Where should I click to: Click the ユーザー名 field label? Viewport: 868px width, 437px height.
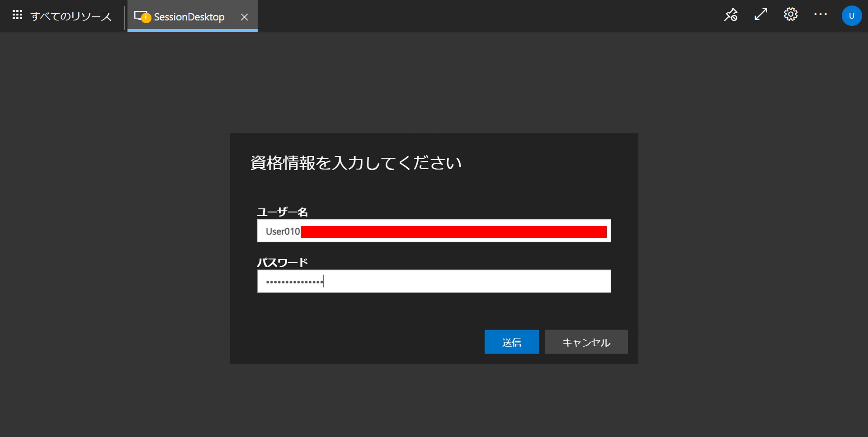tap(282, 212)
